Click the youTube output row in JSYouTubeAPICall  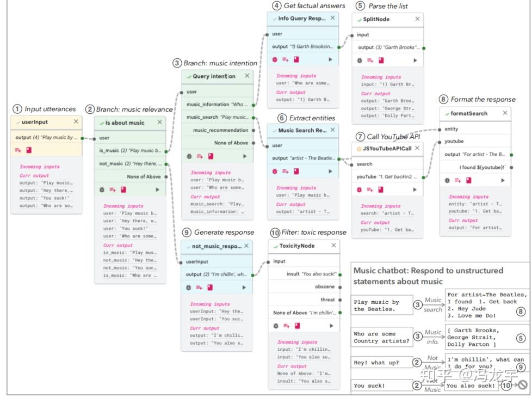(x=387, y=177)
